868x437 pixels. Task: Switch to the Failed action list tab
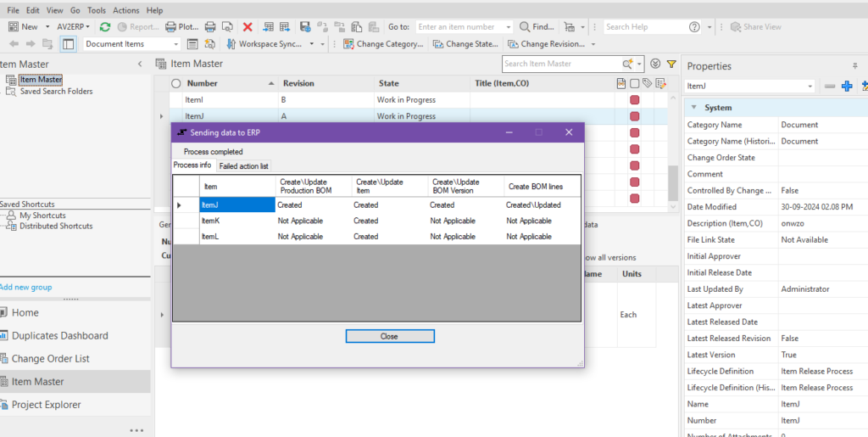coord(244,166)
